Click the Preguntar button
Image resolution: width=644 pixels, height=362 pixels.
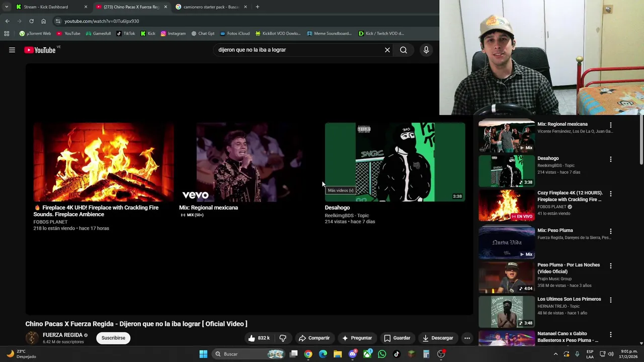[357, 338]
